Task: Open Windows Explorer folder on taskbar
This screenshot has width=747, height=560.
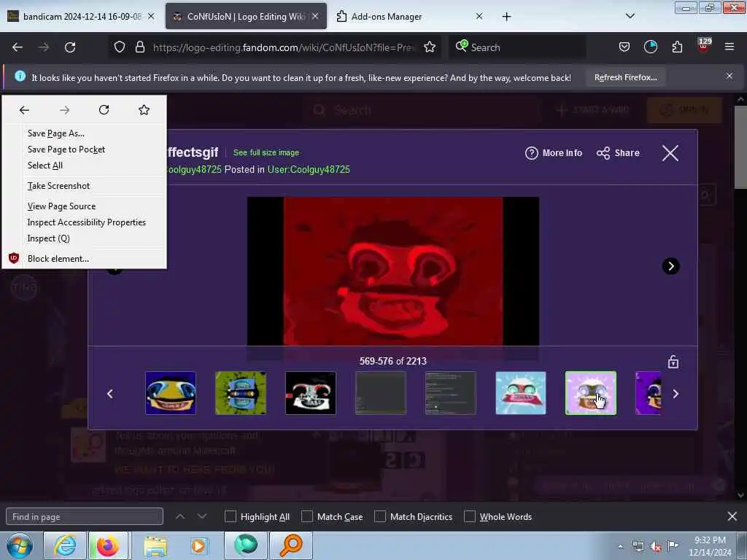Action: click(x=155, y=545)
